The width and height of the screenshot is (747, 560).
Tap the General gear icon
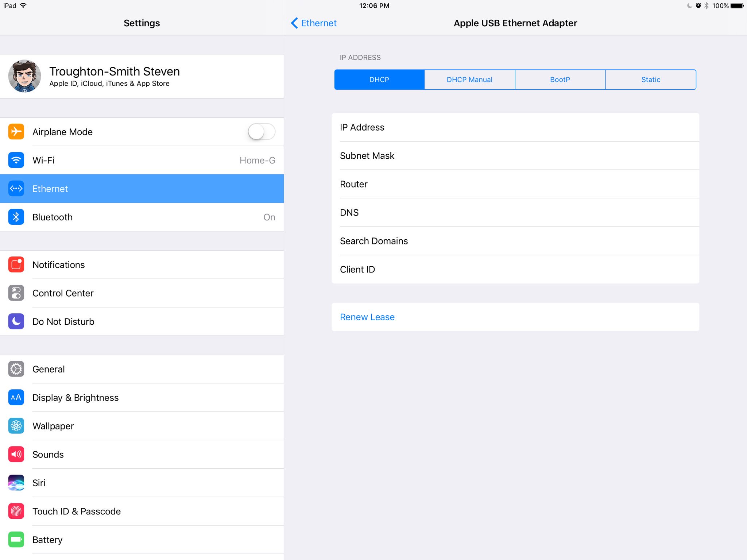pyautogui.click(x=16, y=369)
